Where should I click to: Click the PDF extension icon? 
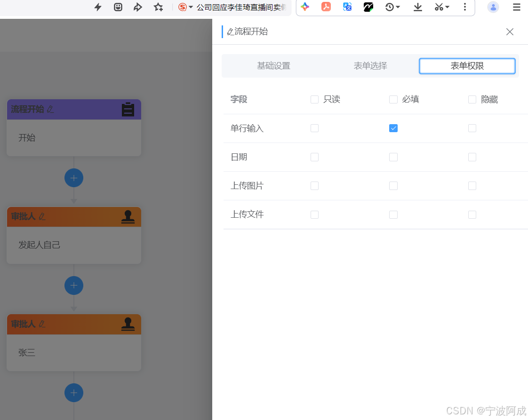pos(326,7)
